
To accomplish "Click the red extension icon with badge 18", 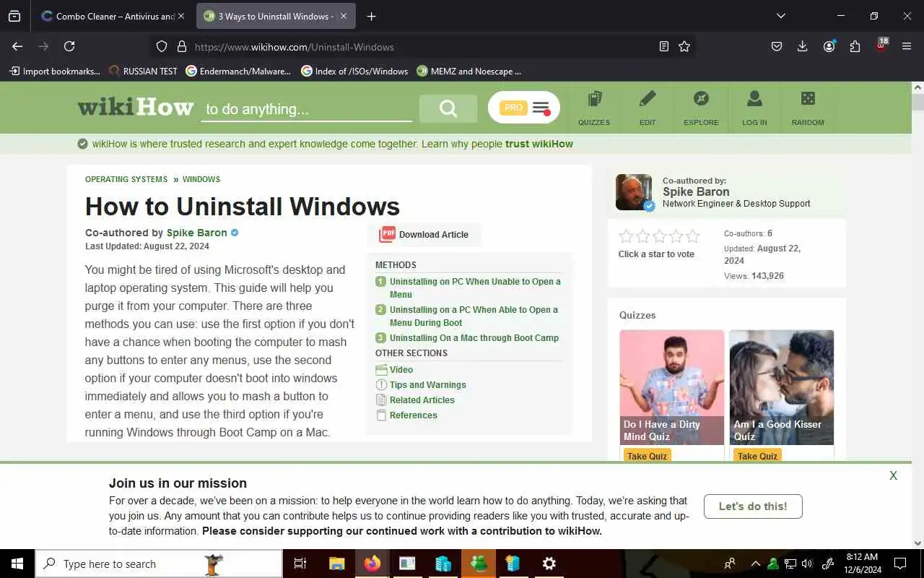I will [x=881, y=46].
